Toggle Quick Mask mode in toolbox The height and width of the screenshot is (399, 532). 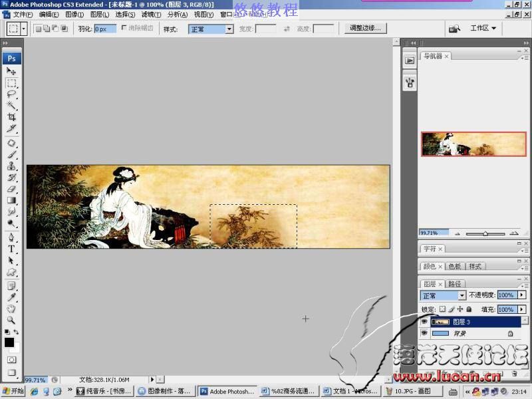coord(11,360)
